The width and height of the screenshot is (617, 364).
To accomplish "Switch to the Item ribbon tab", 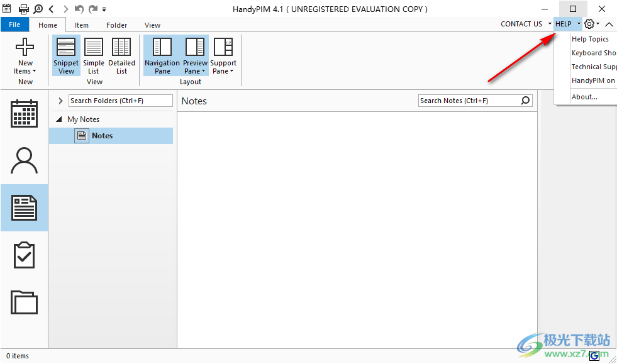I will tap(82, 25).
